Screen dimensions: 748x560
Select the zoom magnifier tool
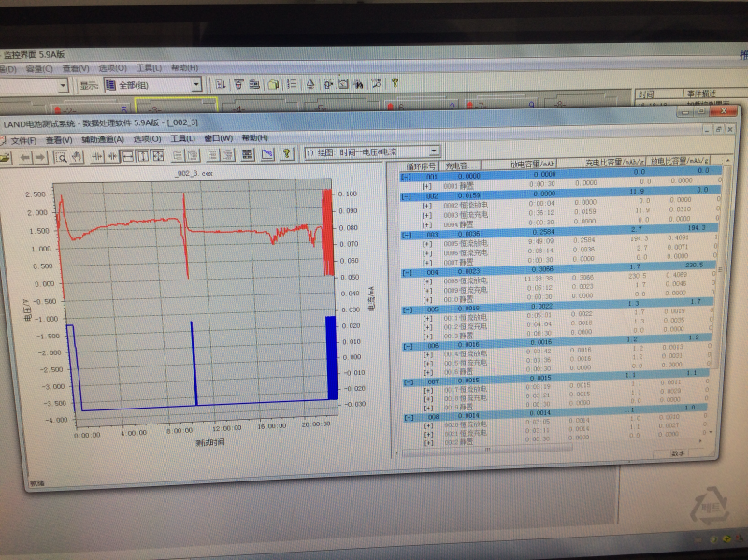pyautogui.click(x=61, y=156)
